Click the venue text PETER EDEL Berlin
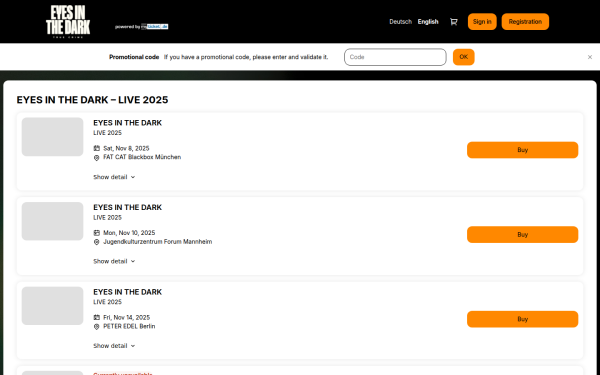 tap(129, 326)
